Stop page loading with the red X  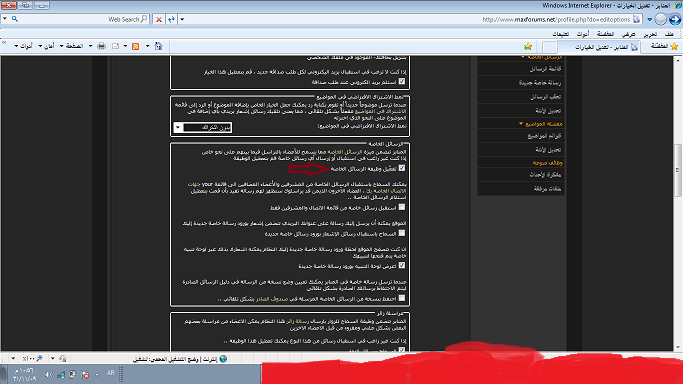pyautogui.click(x=159, y=20)
